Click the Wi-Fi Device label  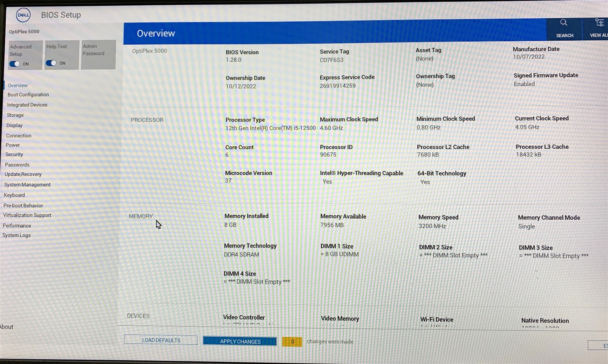(x=437, y=320)
